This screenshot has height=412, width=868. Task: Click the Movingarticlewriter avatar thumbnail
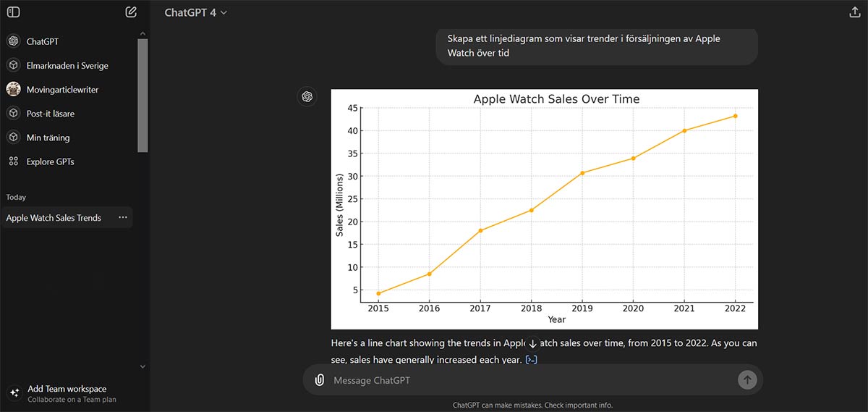(13, 89)
